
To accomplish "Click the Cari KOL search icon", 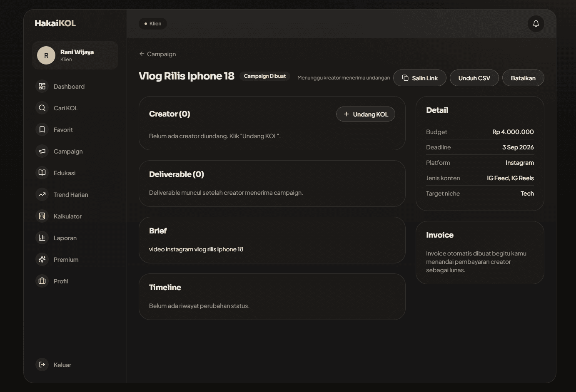I will click(x=42, y=108).
